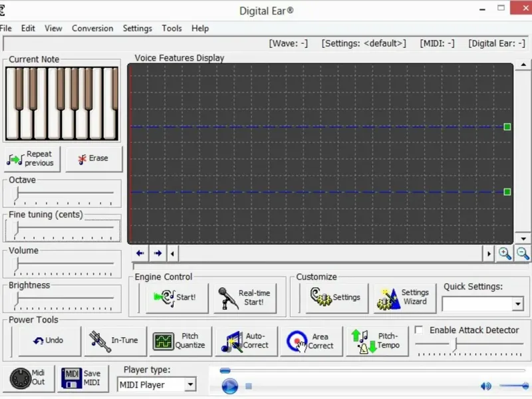Screen dimensions: 532x399
Task: Open the Settings Wizard
Action: click(x=404, y=297)
